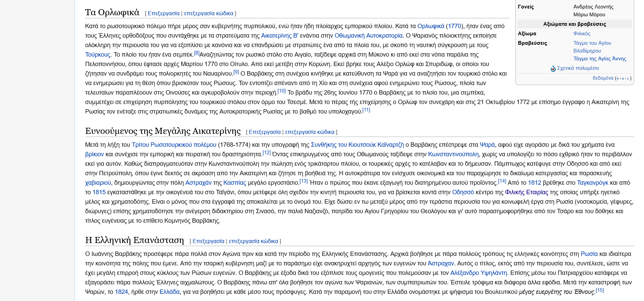
Task: Open the Αλέξανδρο Υψηλάντη link
Action: [478, 273]
